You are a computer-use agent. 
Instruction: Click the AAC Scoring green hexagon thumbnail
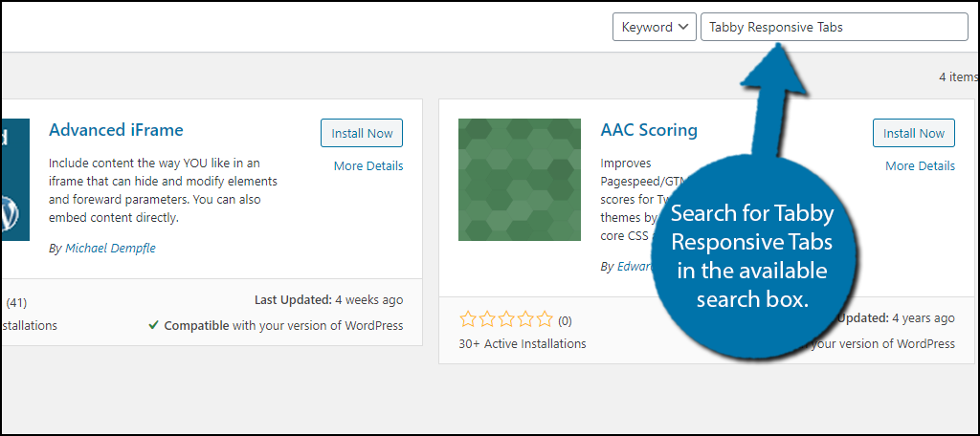pyautogui.click(x=520, y=180)
